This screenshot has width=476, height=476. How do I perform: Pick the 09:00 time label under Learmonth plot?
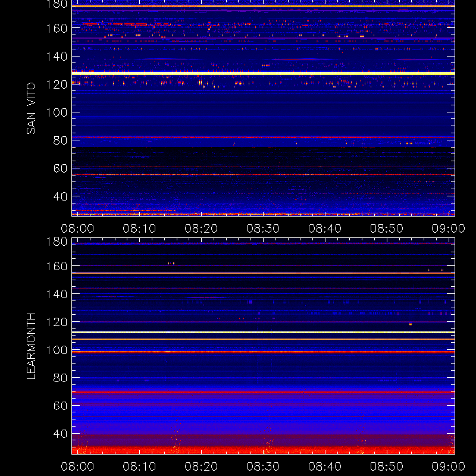449,466
